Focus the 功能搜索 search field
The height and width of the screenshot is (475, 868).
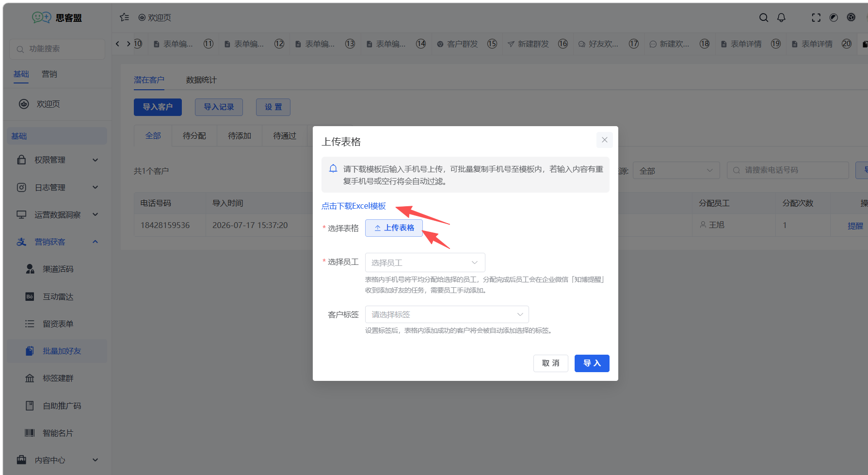tap(57, 49)
